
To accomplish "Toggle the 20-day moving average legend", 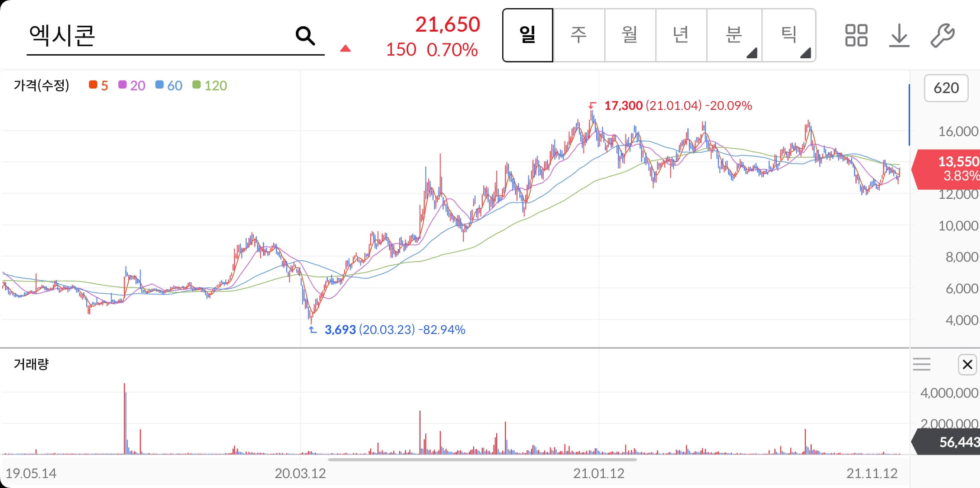I will [x=123, y=85].
